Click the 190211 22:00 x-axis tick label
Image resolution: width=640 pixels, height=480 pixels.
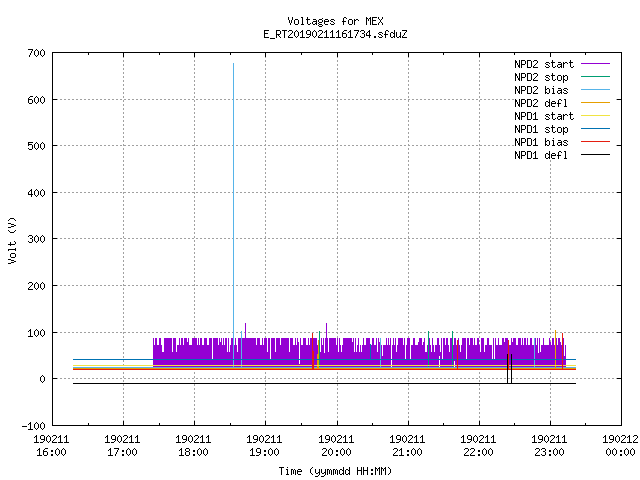478,446
